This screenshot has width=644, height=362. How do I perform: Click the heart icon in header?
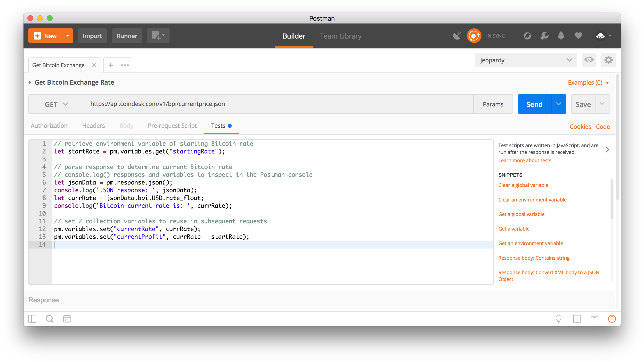pyautogui.click(x=578, y=36)
